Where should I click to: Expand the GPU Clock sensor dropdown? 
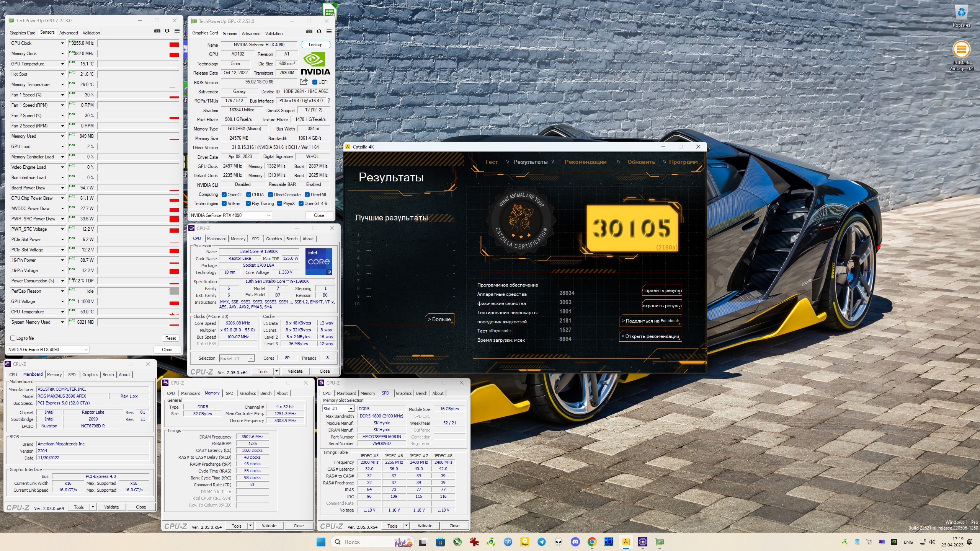click(62, 43)
